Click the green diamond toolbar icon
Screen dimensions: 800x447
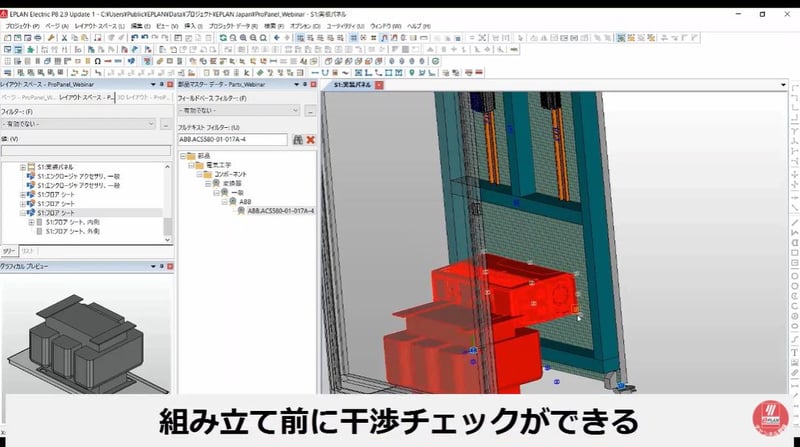(260, 73)
